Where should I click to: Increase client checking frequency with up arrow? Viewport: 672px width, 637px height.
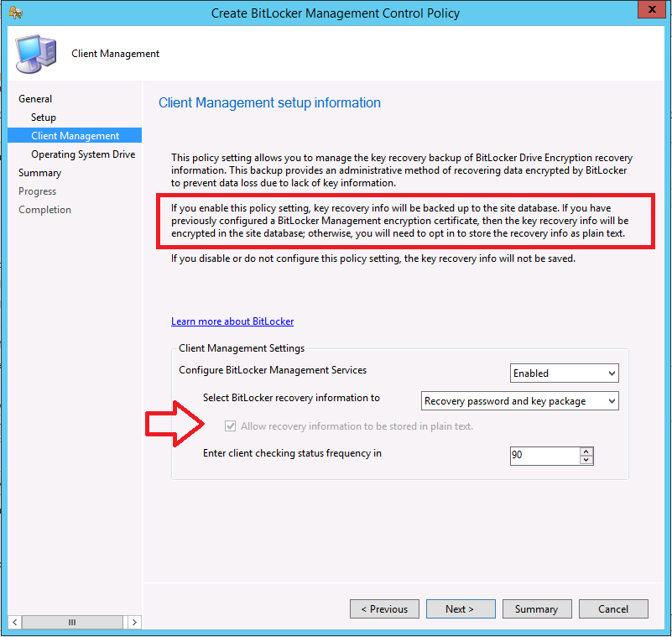[x=586, y=452]
